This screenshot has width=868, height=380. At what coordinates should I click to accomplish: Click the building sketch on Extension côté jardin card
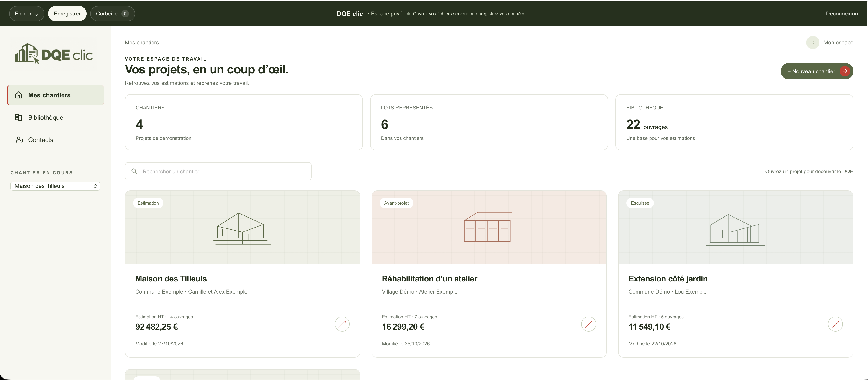(x=736, y=230)
